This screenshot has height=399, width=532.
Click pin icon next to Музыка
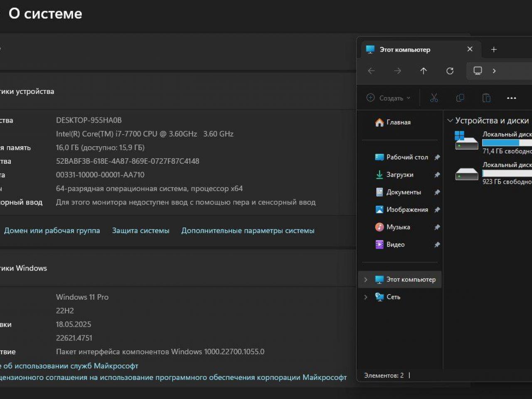click(437, 227)
